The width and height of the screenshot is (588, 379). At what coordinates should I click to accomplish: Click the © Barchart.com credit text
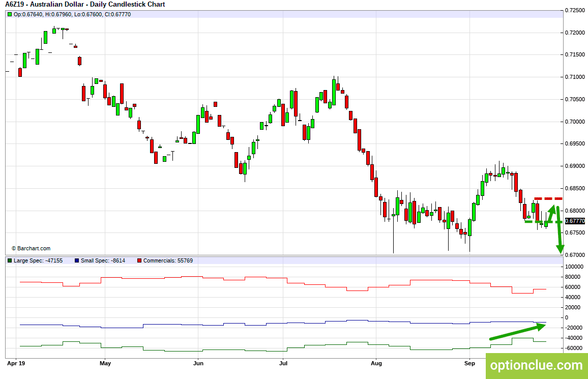click(31, 248)
